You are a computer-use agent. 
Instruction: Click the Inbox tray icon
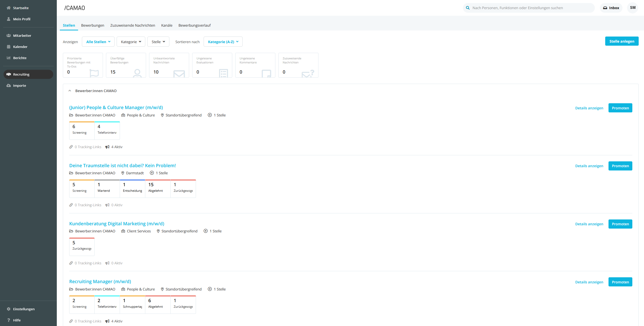coord(605,8)
